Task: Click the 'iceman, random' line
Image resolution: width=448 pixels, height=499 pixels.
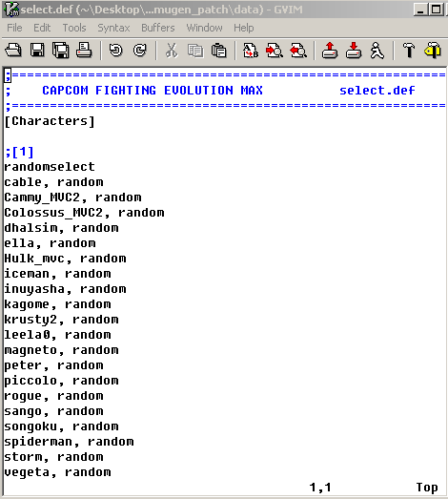Action: click(x=57, y=274)
